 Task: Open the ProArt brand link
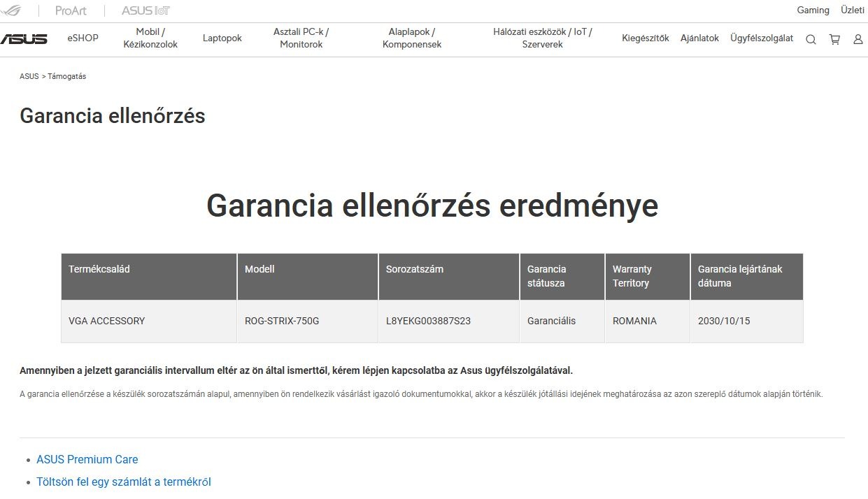pyautogui.click(x=70, y=10)
